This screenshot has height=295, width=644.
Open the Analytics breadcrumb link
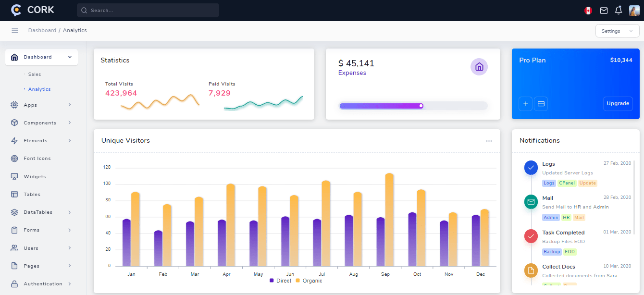[x=75, y=30]
